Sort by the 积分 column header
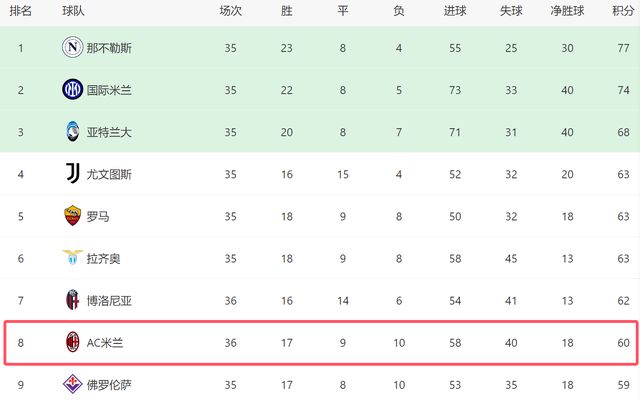 click(624, 11)
